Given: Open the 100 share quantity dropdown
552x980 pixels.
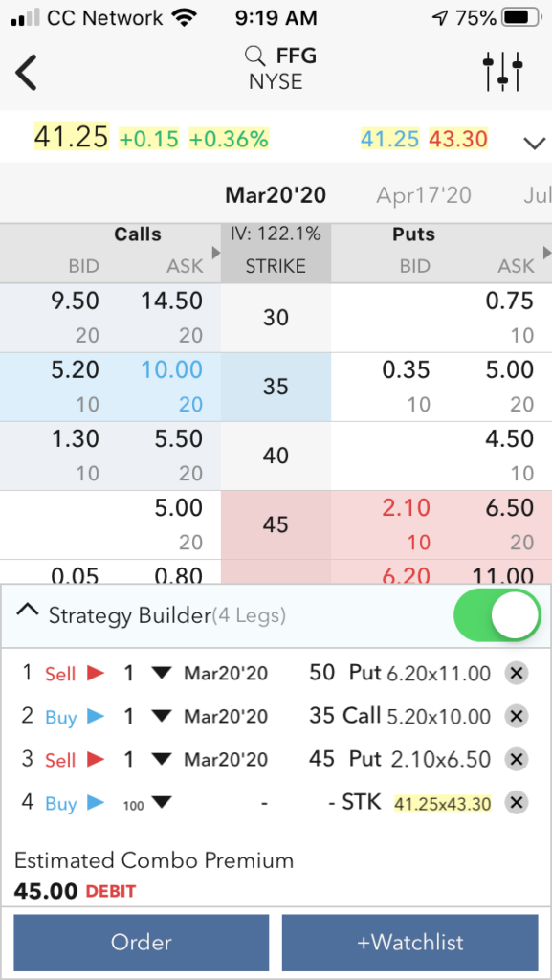Looking at the screenshot, I should pyautogui.click(x=161, y=803).
